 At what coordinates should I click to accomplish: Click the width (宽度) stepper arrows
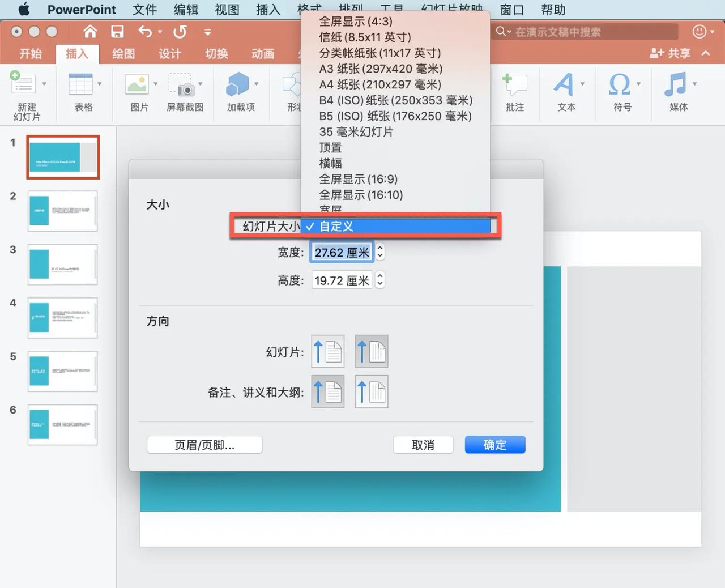click(380, 252)
